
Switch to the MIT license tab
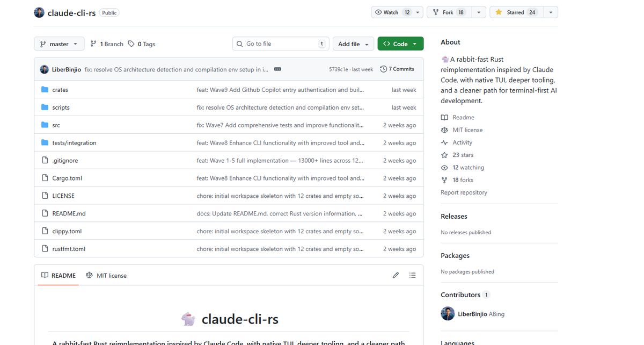click(106, 276)
